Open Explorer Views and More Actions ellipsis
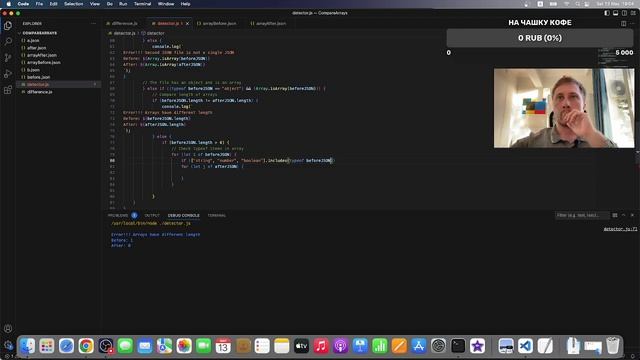Viewport: 640px width, 360px height. coord(93,24)
